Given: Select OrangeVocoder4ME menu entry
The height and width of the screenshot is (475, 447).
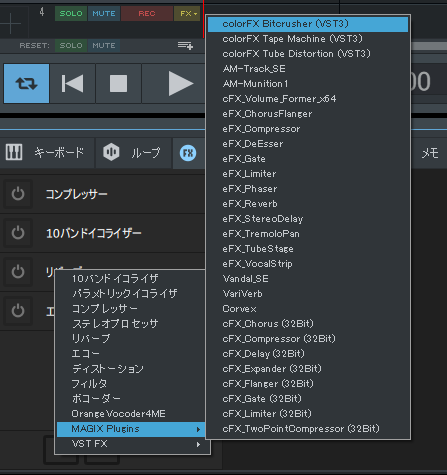Looking at the screenshot, I should [x=131, y=414].
